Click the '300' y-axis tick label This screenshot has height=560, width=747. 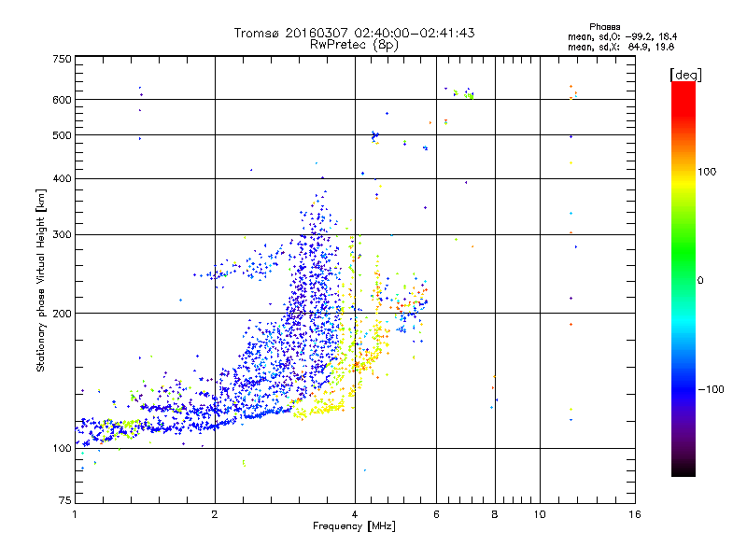click(x=62, y=235)
